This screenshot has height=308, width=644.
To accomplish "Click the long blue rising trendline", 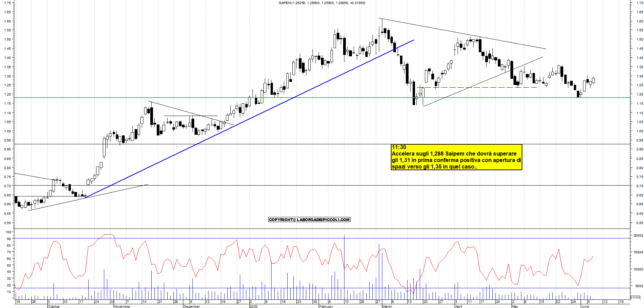I will click(x=249, y=119).
